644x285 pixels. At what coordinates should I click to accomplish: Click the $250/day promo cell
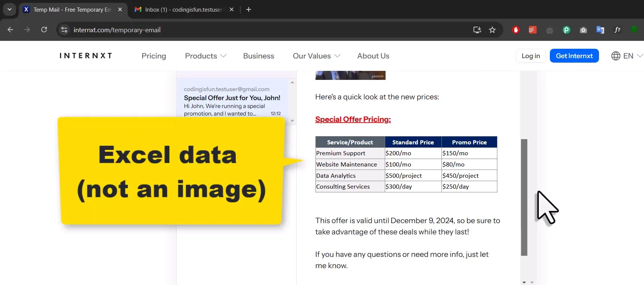point(469,186)
